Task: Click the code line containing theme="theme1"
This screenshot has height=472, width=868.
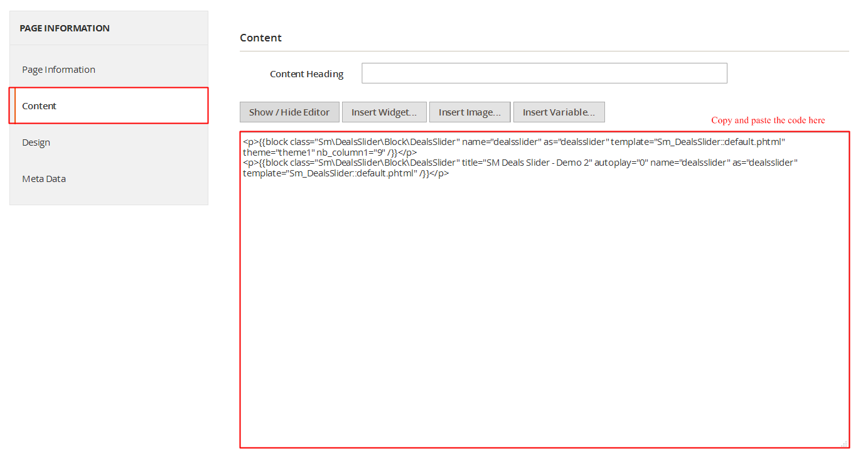Action: tap(330, 153)
